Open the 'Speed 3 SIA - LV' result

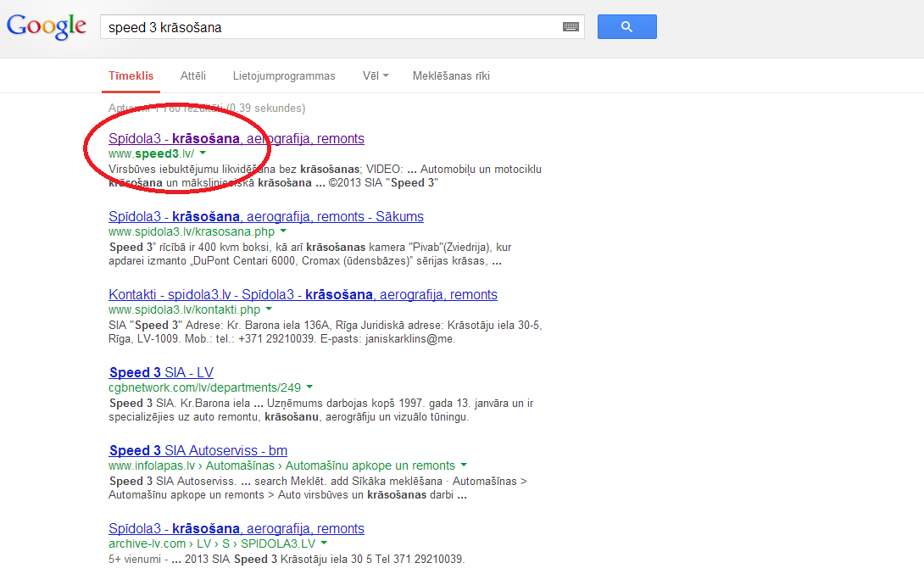click(x=161, y=373)
